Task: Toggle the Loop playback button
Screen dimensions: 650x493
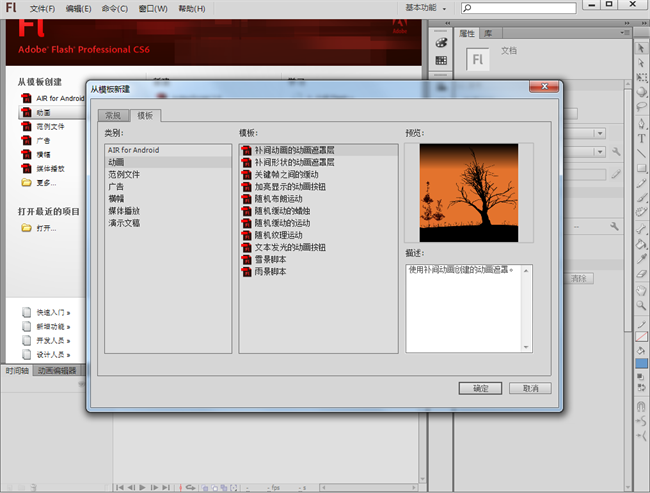Action: click(x=190, y=487)
